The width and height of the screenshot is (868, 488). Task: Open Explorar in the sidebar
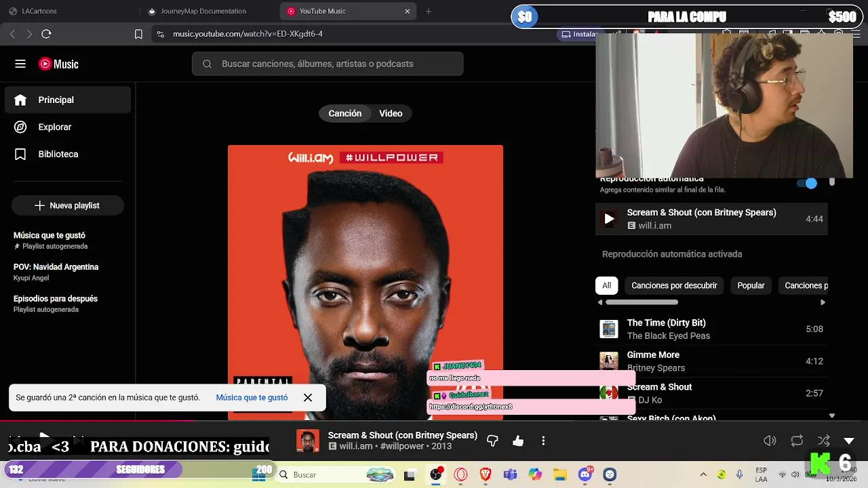[68, 127]
